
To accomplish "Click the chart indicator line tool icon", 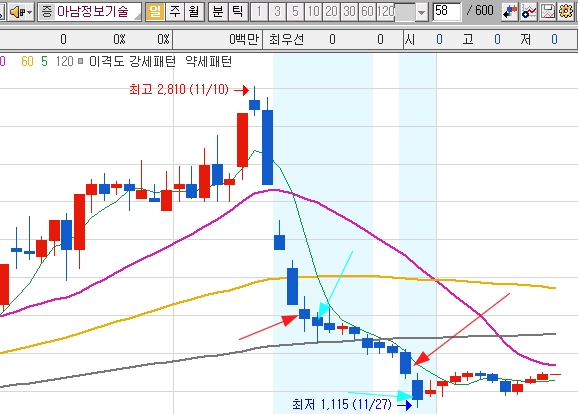I will tap(529, 12).
